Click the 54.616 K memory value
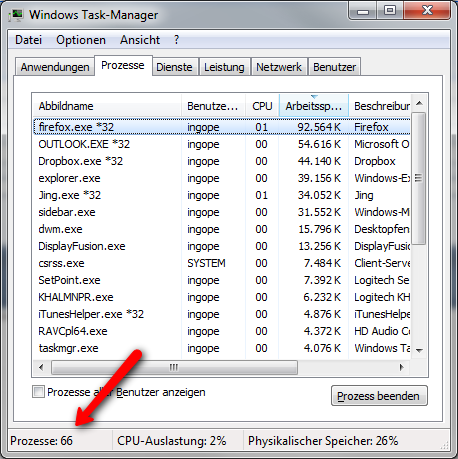This screenshot has height=459, width=458. point(319,144)
